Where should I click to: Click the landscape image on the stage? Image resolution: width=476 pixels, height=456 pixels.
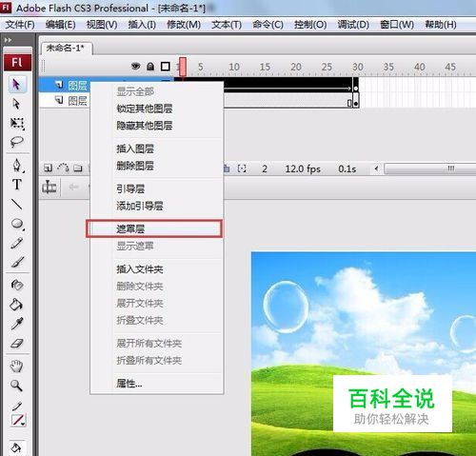coord(364,353)
